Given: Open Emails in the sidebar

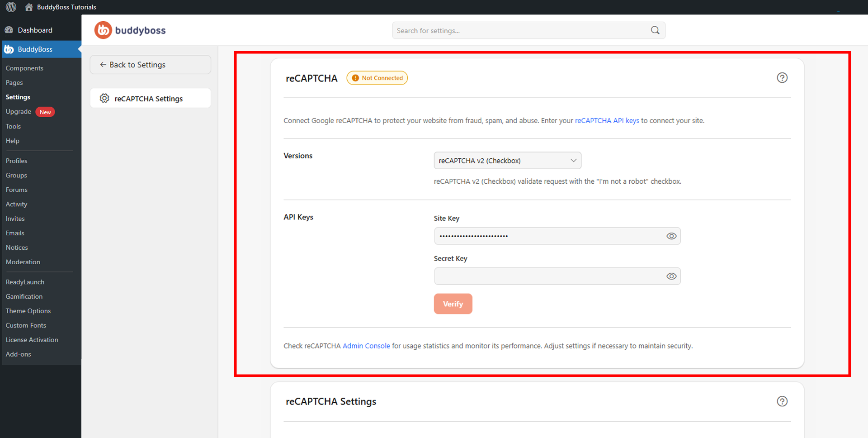Looking at the screenshot, I should coord(15,233).
